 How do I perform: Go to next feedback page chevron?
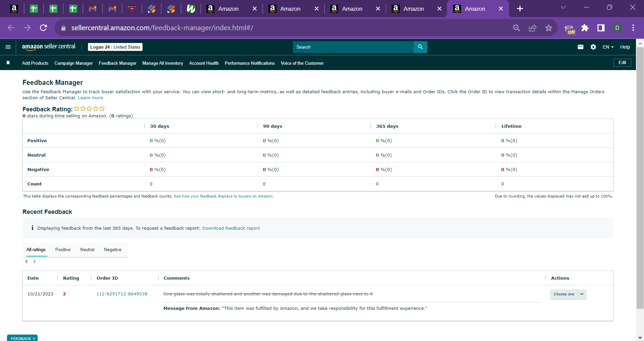click(35, 262)
